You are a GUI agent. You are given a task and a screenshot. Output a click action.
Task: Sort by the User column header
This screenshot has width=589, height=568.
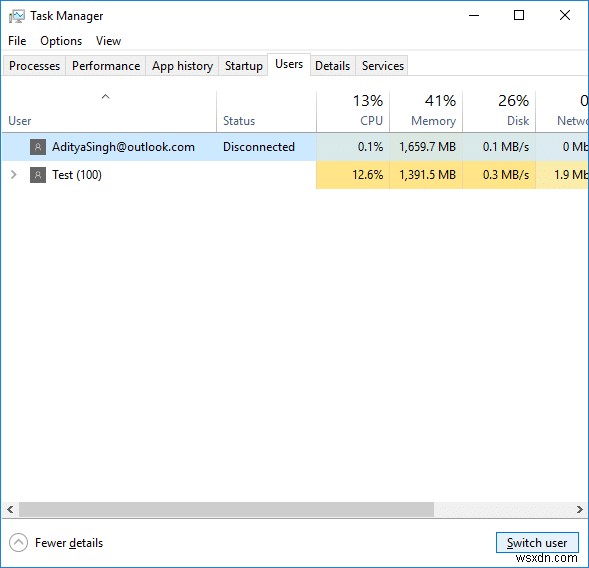(109, 112)
